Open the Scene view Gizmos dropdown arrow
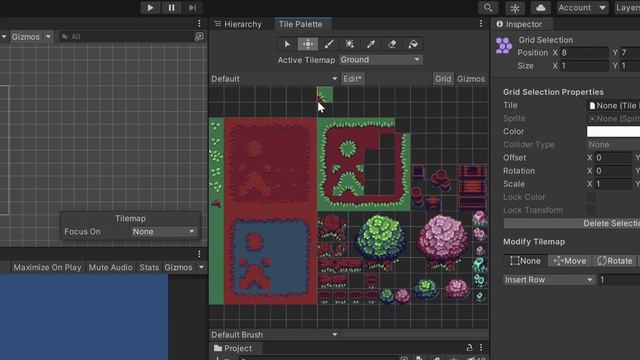The height and width of the screenshot is (360, 640). click(48, 37)
